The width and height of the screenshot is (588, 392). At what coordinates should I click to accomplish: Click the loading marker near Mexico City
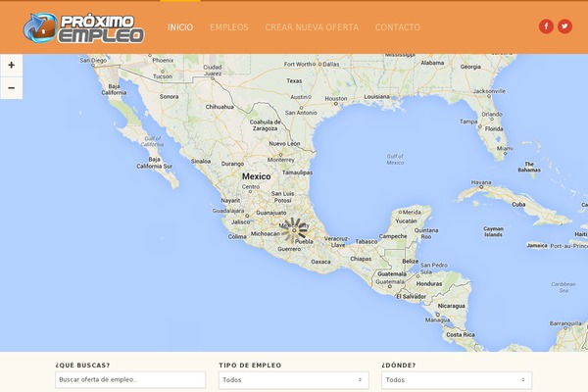tap(294, 230)
